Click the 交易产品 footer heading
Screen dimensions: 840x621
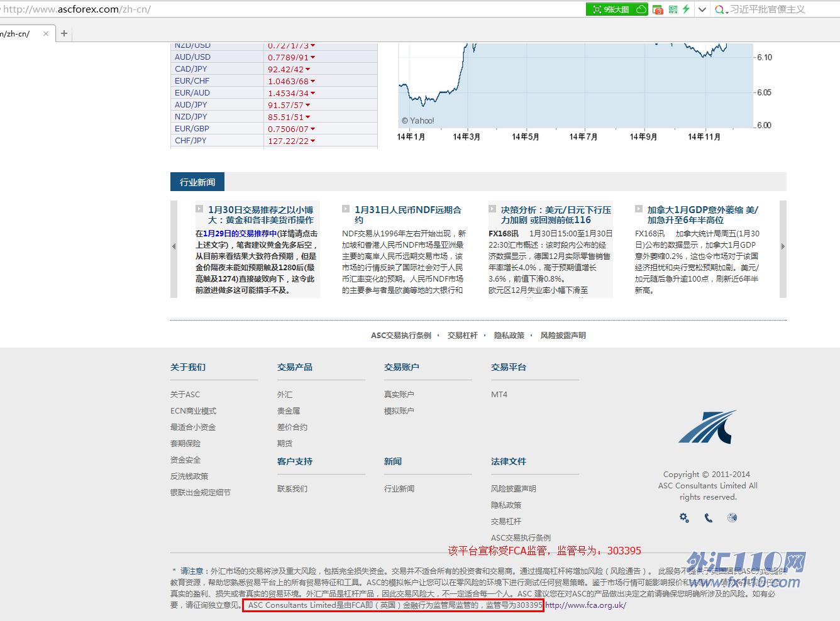tap(295, 367)
